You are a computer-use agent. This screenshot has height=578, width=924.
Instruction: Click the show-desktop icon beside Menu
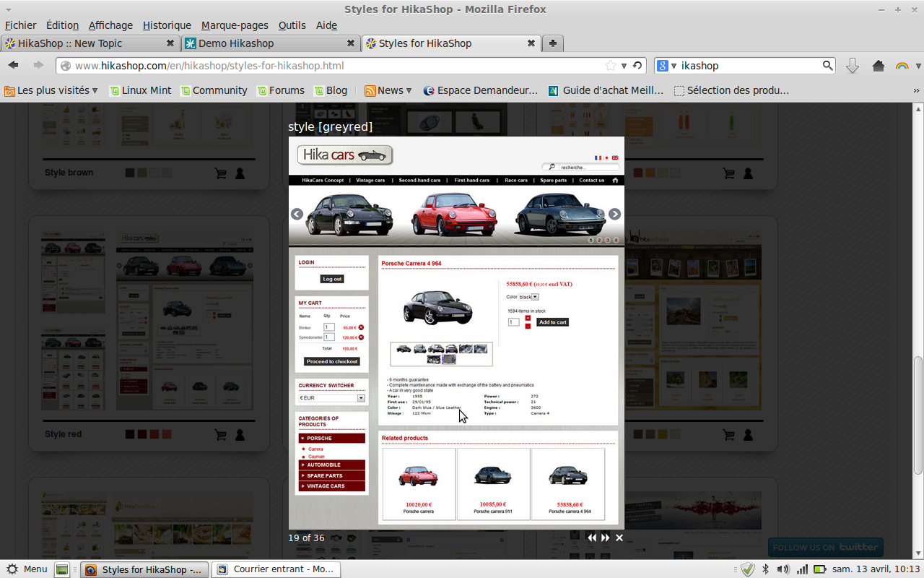(62, 569)
